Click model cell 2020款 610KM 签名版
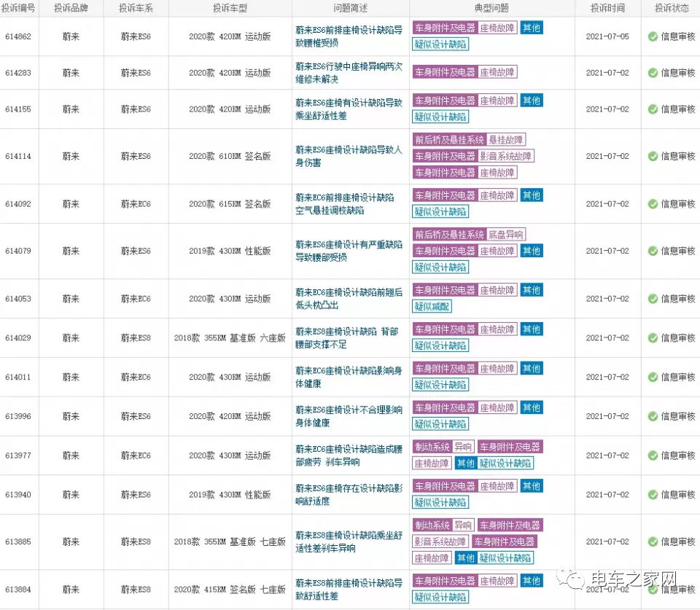The image size is (700, 610). (x=230, y=156)
